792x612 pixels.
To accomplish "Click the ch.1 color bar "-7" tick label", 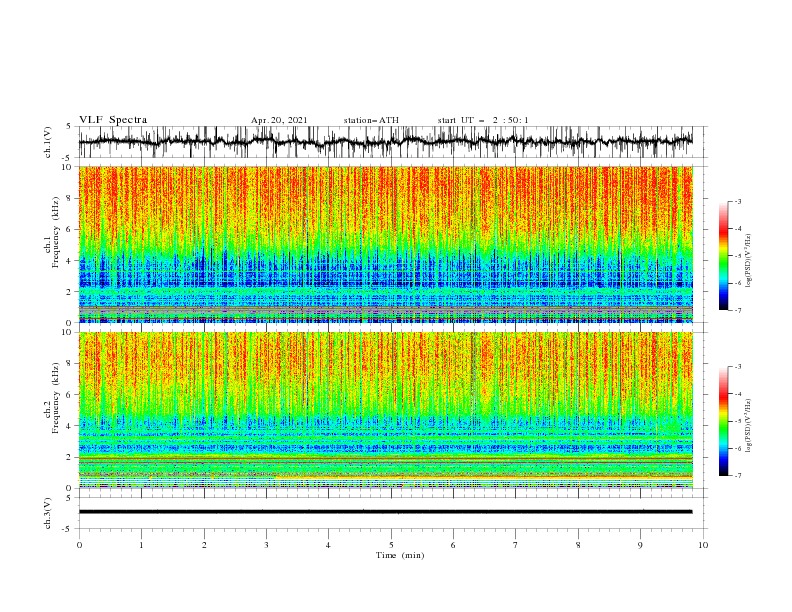I will 737,310.
